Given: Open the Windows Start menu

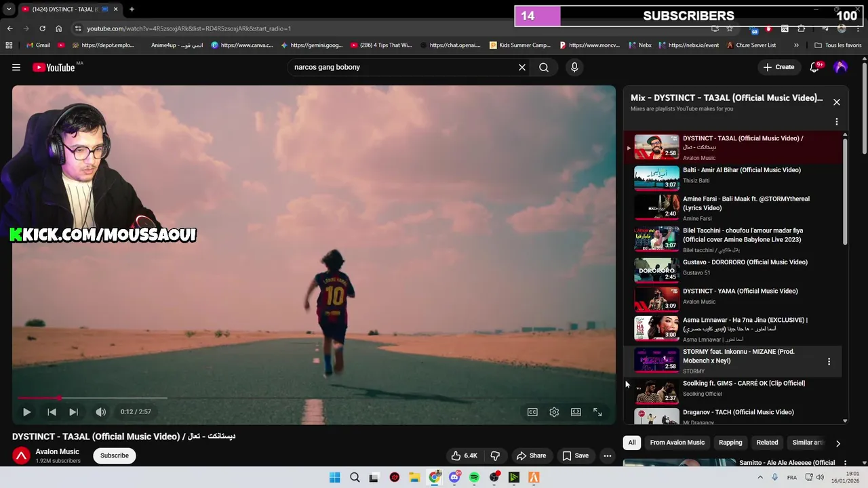Looking at the screenshot, I should [334, 477].
